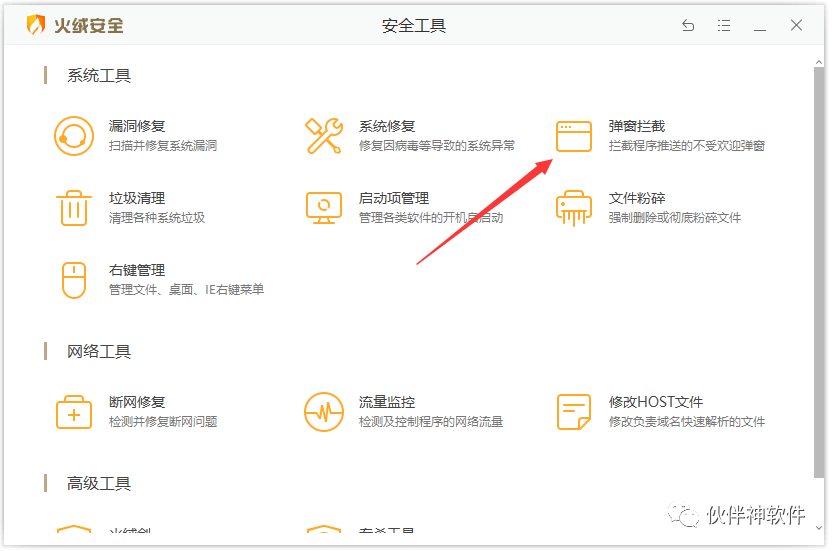
Task: Click description 拦截程序推送的不受欢迎弹窗
Action: pyautogui.click(x=687, y=145)
